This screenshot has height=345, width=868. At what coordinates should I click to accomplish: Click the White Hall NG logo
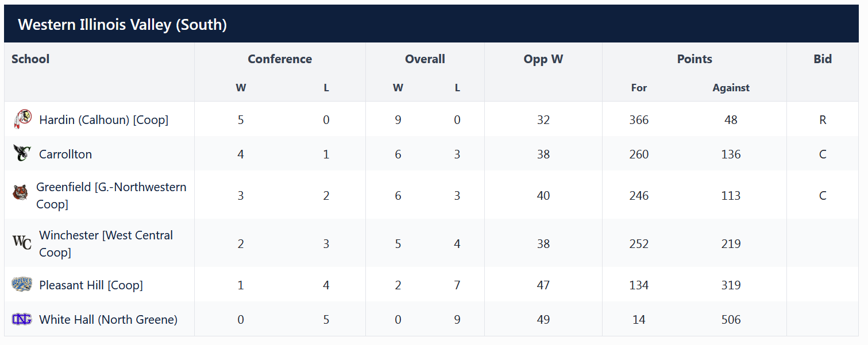[x=22, y=319]
